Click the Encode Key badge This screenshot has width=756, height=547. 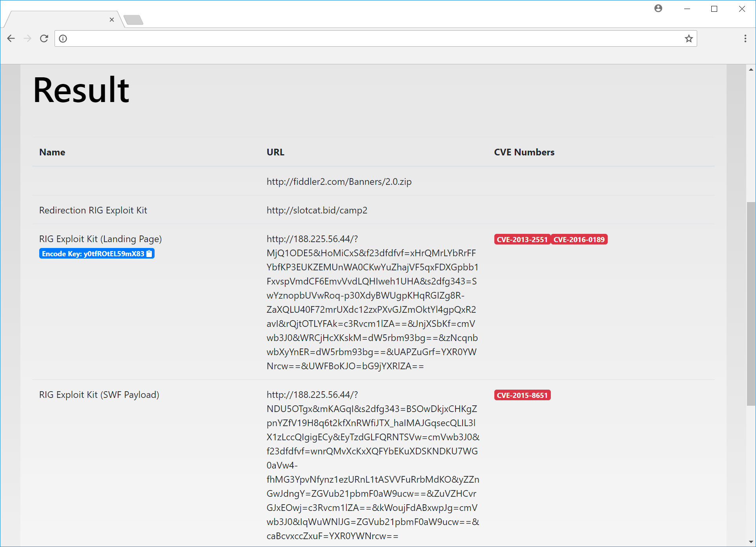click(93, 254)
